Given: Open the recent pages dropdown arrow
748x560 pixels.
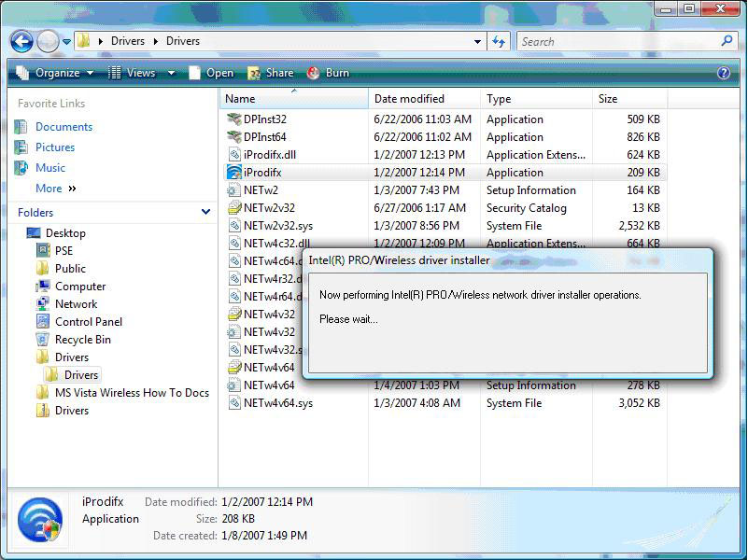Looking at the screenshot, I should pyautogui.click(x=67, y=42).
